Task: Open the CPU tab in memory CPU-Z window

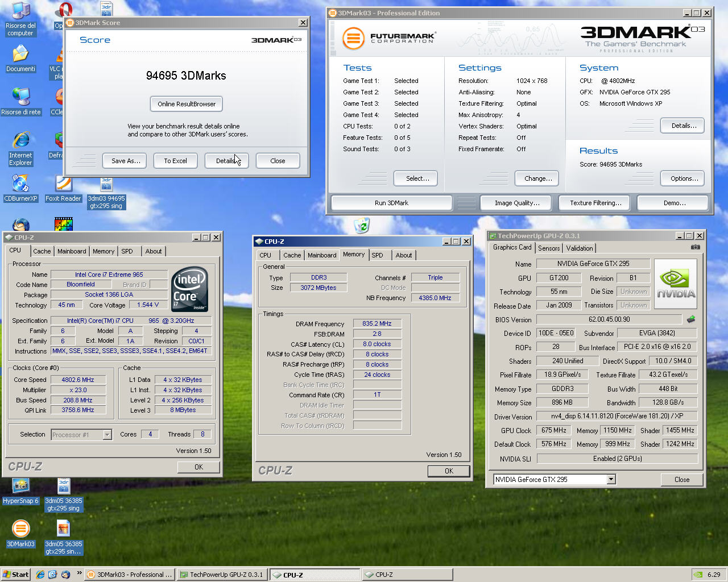Action: tap(266, 255)
